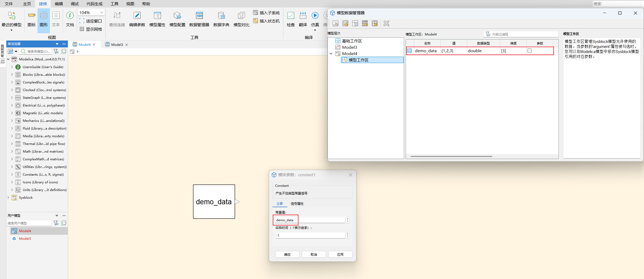Click the horizontal scrollbar under the data table
Image resolution: width=644 pixels, height=279 pixels.
[x=451, y=157]
